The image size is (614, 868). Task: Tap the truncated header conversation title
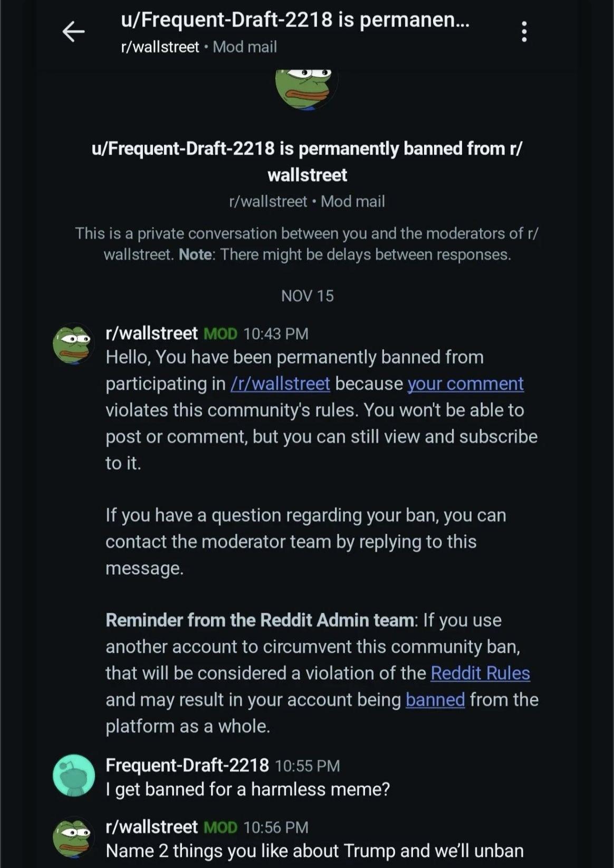[x=295, y=20]
